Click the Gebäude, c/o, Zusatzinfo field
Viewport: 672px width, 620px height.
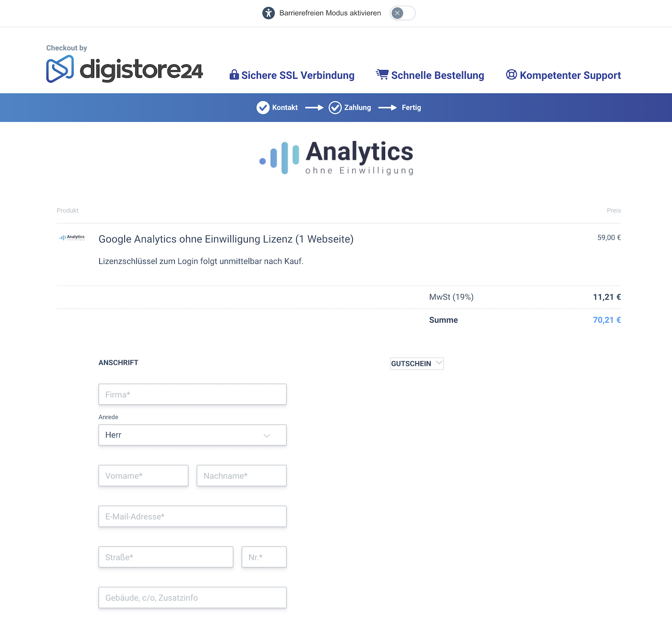pos(192,597)
